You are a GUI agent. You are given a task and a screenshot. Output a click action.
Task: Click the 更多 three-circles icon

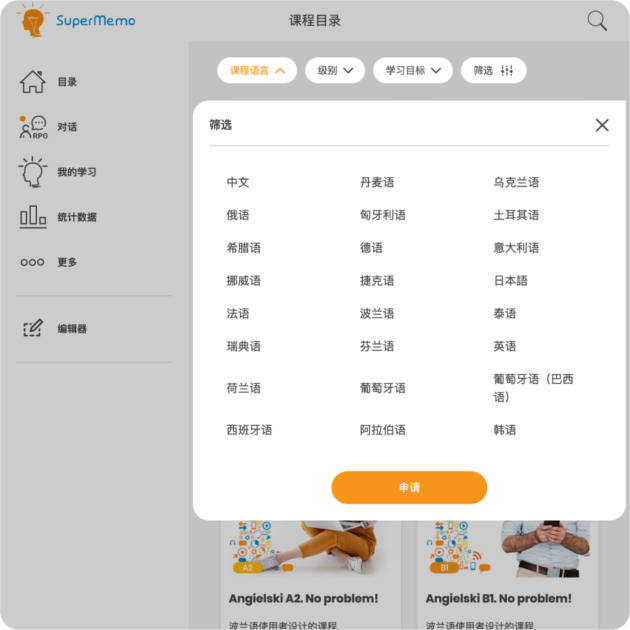(33, 262)
